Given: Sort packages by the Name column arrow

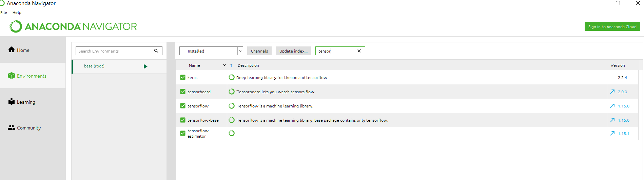Looking at the screenshot, I should pos(224,65).
